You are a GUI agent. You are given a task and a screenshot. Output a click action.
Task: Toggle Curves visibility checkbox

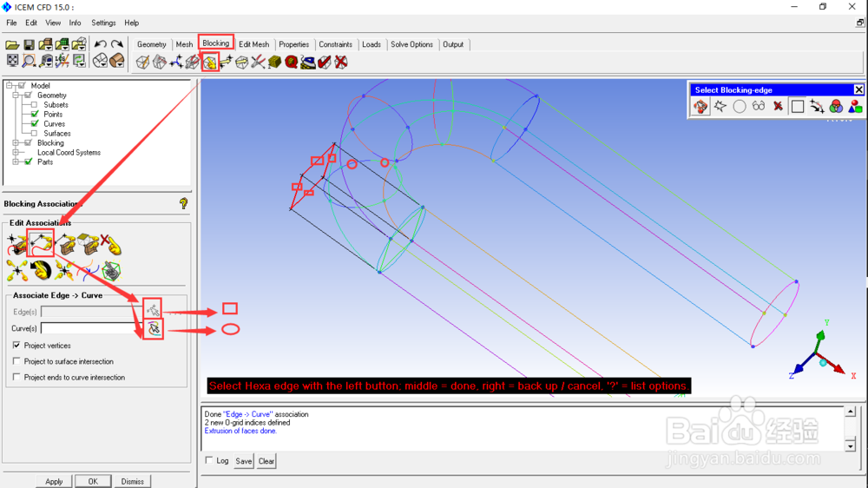pos(35,123)
